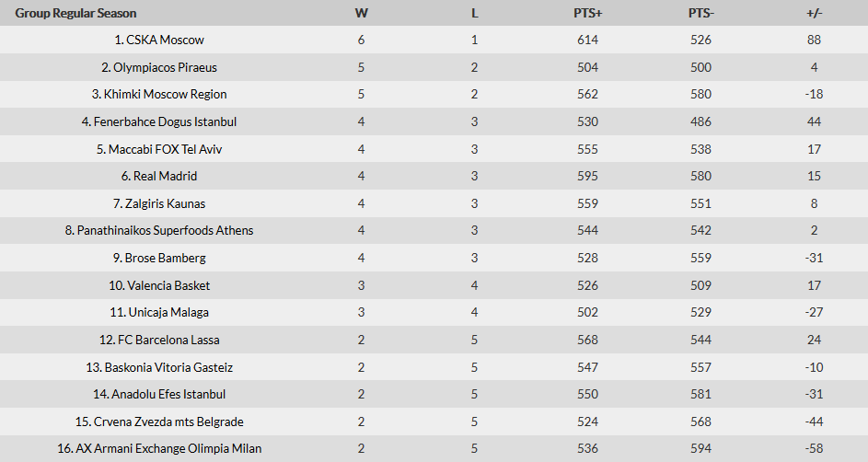This screenshot has width=868, height=462.
Task: Open the Unicaja Malaga team link
Action: 168,312
